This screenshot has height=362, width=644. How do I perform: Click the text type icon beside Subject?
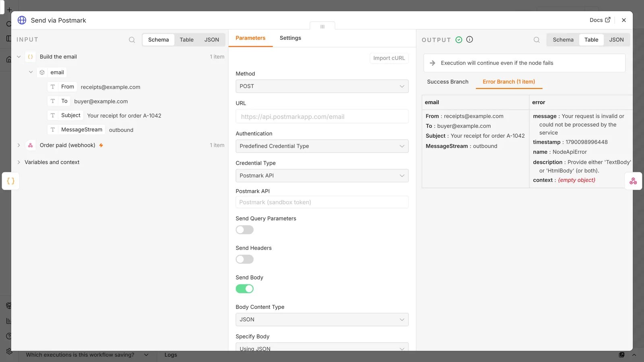click(x=53, y=115)
